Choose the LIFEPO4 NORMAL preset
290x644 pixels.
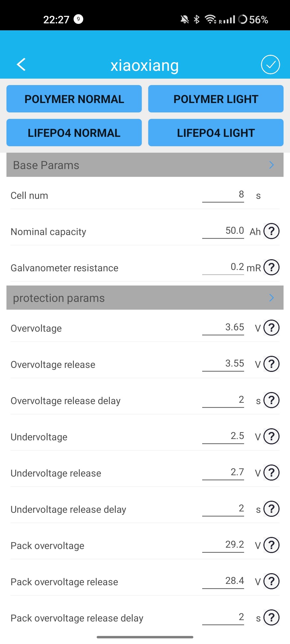74,133
